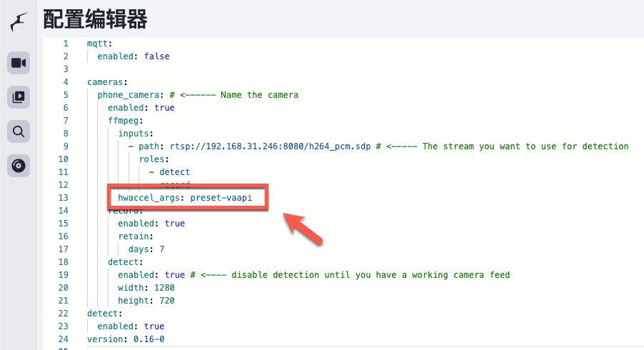This screenshot has height=350, width=644.
Task: Click the detect role entry on line 11
Action: pyautogui.click(x=174, y=172)
